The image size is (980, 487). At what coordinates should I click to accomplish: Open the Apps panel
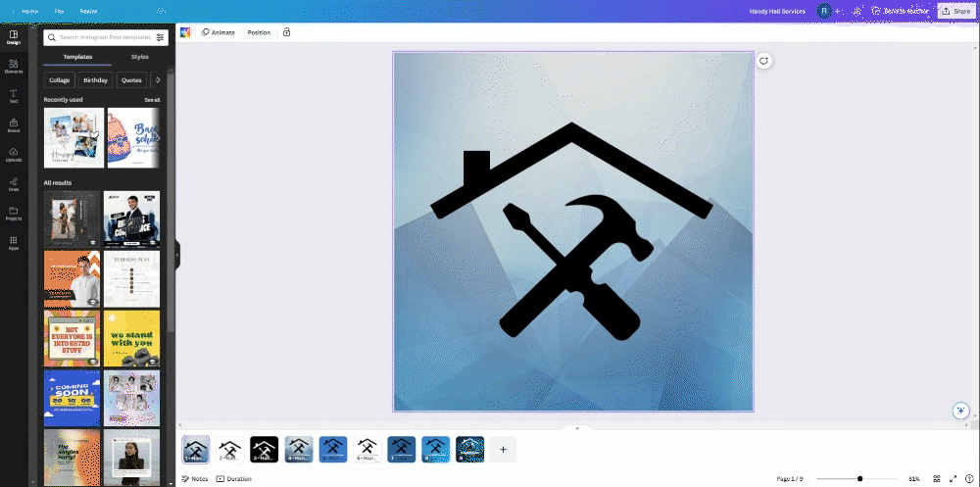(x=13, y=243)
